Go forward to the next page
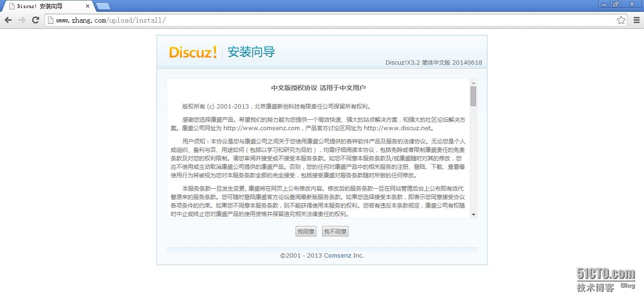Image resolution: width=644 pixels, height=301 pixels. point(22,20)
